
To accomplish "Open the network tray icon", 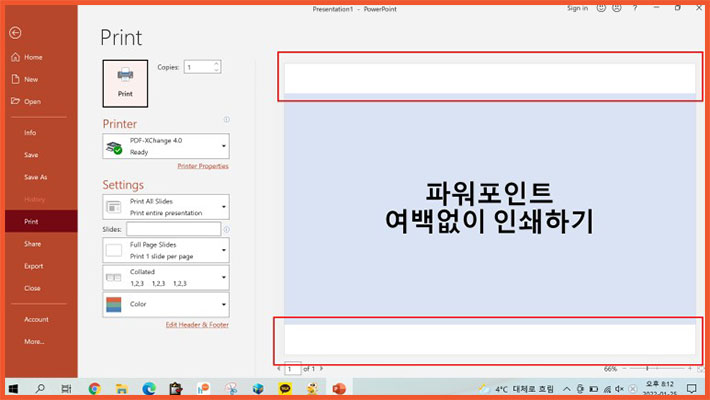I will [x=607, y=389].
